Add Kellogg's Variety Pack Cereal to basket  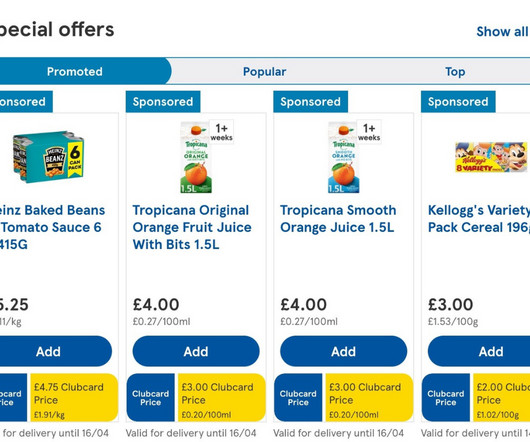click(491, 351)
